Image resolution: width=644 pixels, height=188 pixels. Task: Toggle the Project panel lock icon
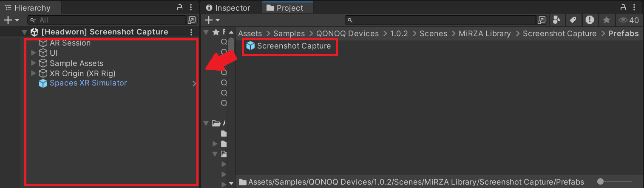click(624, 7)
